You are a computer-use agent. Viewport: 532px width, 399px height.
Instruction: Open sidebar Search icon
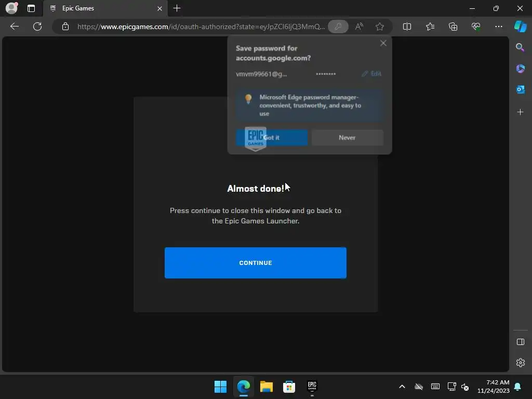[x=520, y=47]
